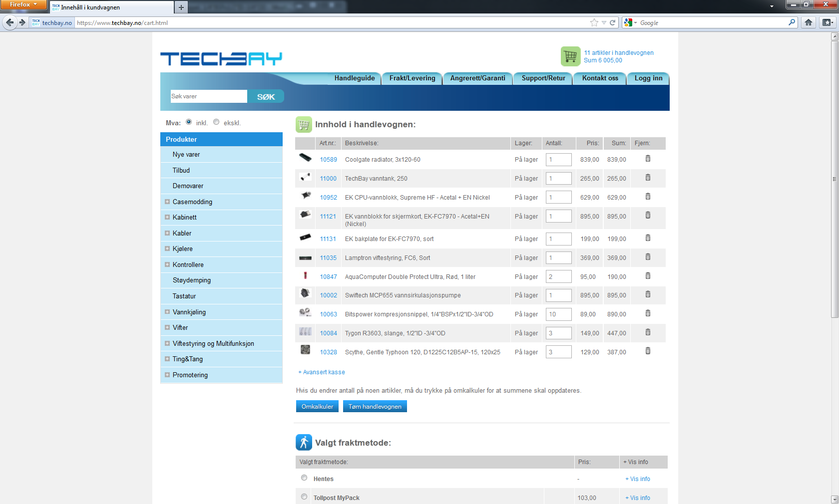Open article number 10589 link
Screen dimensions: 839x504
[329, 160]
